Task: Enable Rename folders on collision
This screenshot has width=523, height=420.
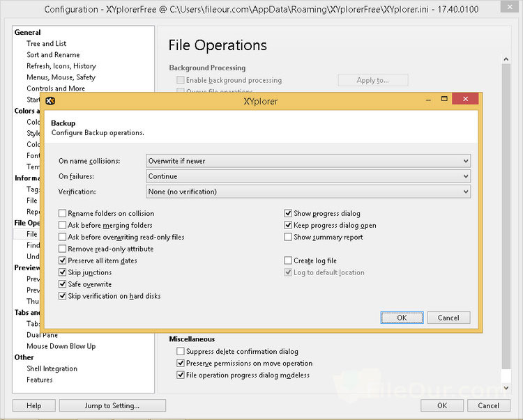Action: pyautogui.click(x=62, y=213)
